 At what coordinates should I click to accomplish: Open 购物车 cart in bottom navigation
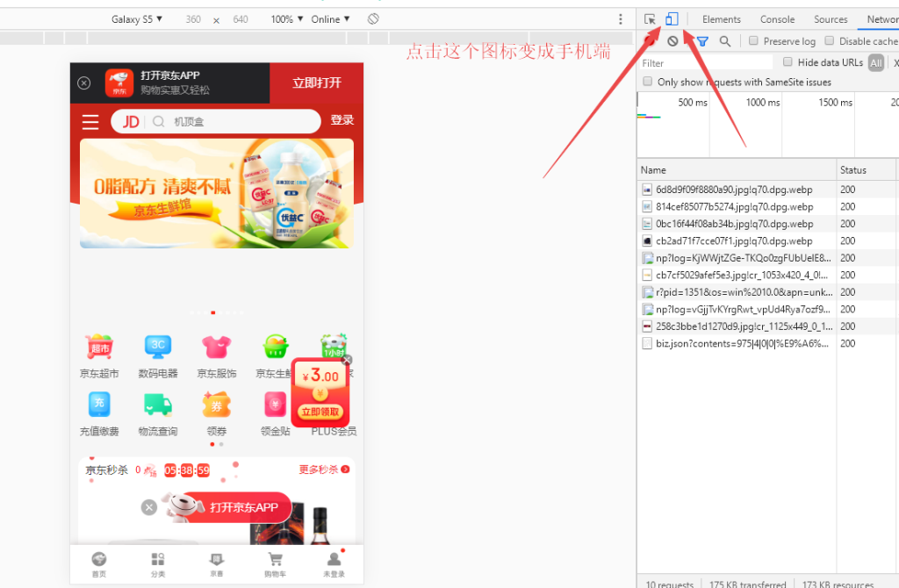275,564
